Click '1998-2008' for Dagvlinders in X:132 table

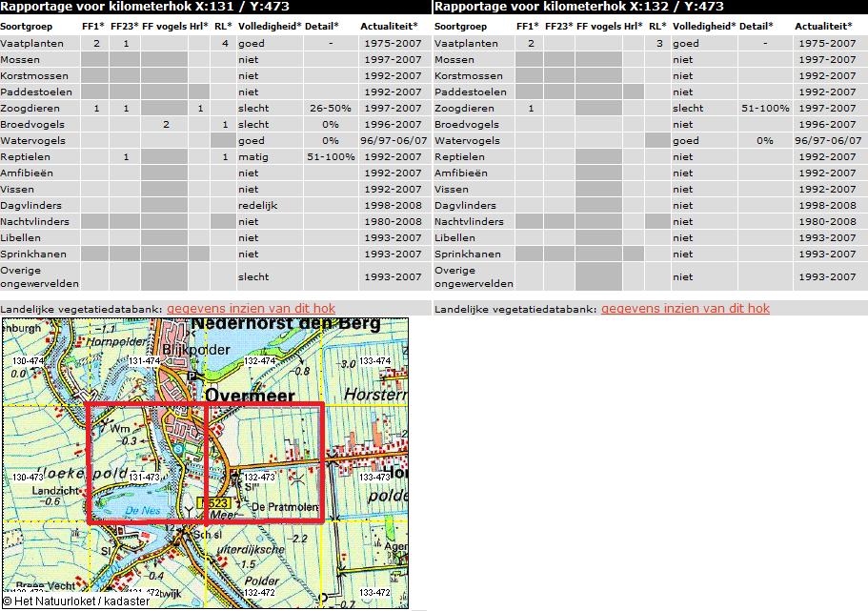coord(827,205)
